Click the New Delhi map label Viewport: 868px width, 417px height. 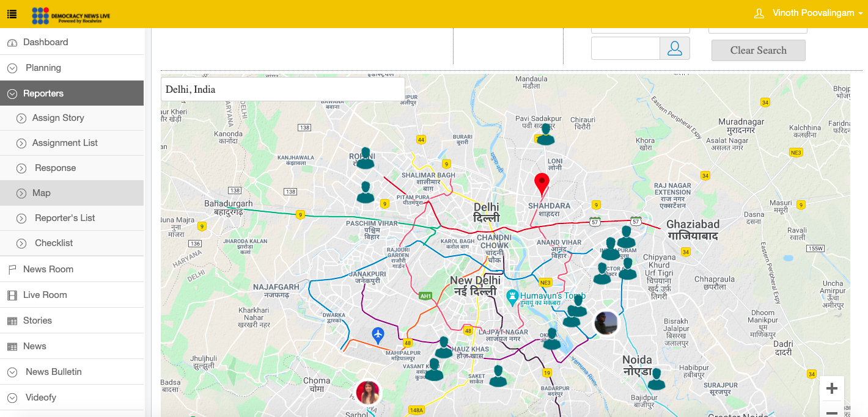(476, 286)
